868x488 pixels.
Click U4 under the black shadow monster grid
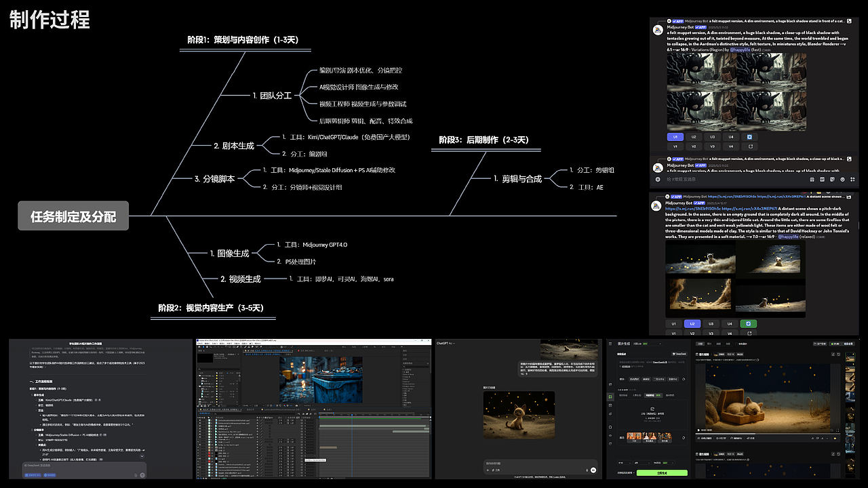coord(731,136)
